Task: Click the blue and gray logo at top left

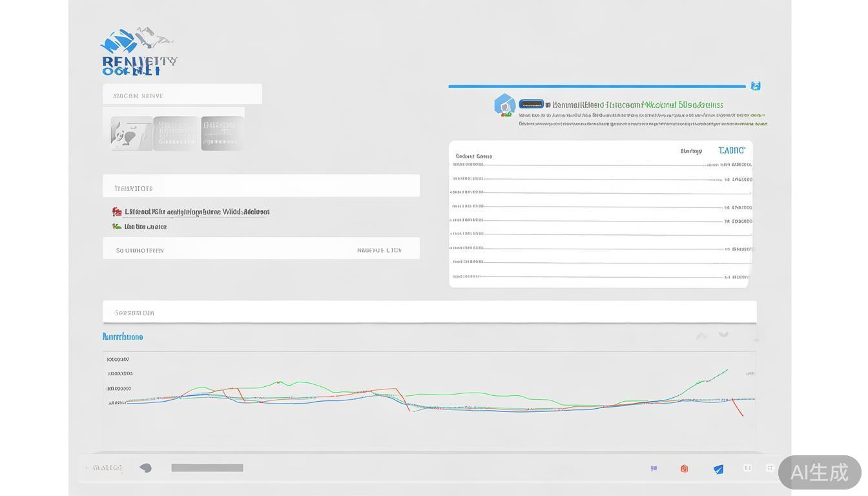Action: pos(138,52)
